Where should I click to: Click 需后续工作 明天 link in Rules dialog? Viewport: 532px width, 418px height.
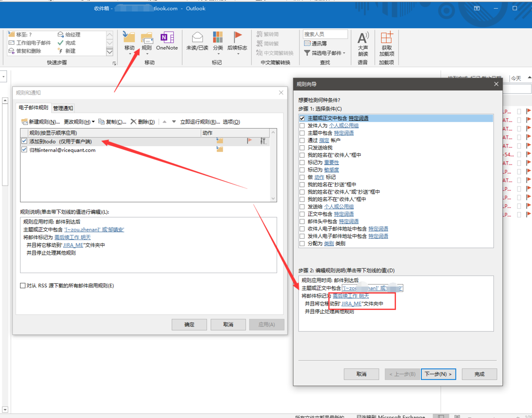[73, 237]
